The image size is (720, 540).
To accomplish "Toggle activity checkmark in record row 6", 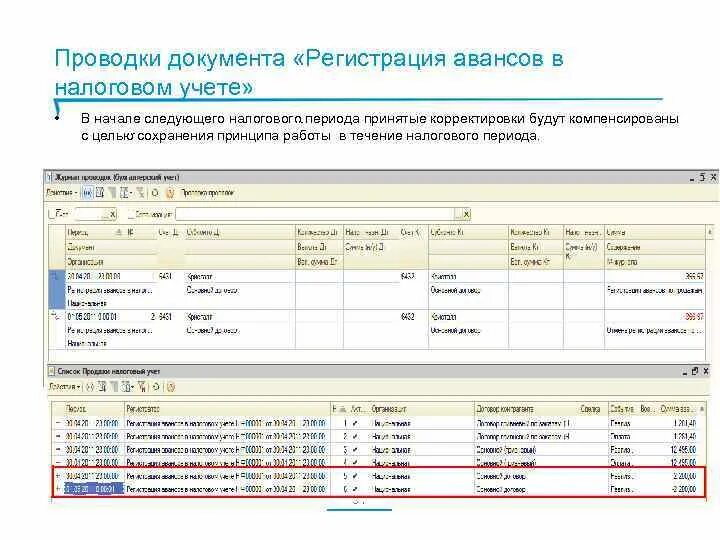I will coord(355,489).
